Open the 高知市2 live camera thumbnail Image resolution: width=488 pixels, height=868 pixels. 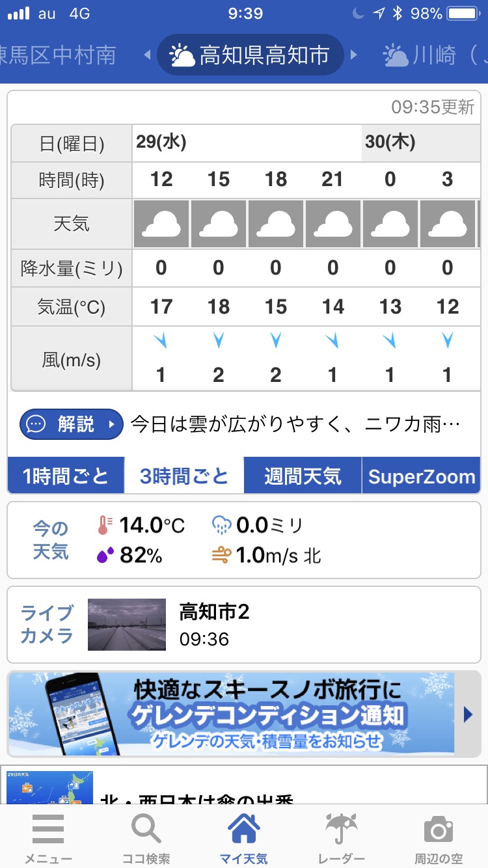[127, 625]
